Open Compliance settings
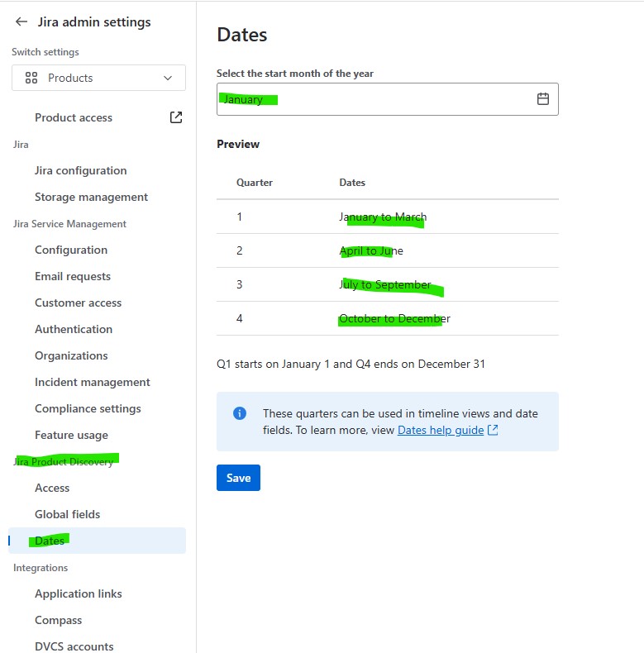644x653 pixels. coord(88,408)
